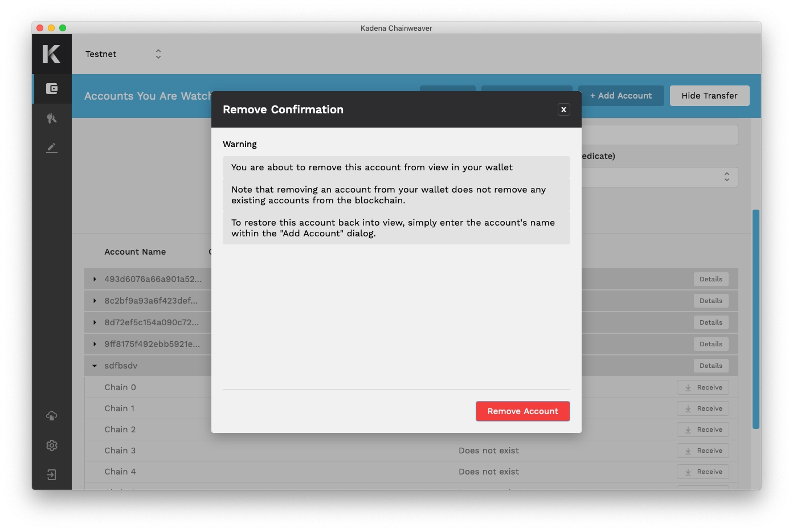Collapse the sdfbsdv account row
Viewport: 793px width, 532px height.
point(95,366)
